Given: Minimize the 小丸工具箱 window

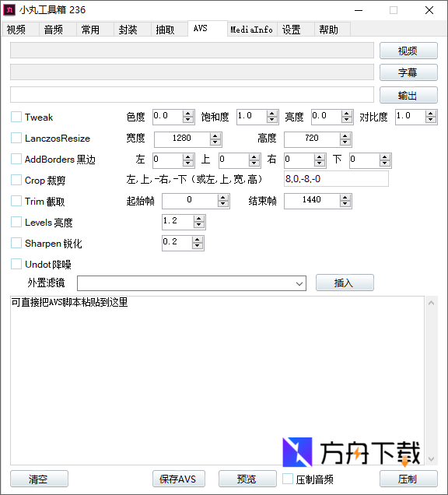Looking at the screenshot, I should tap(359, 10).
